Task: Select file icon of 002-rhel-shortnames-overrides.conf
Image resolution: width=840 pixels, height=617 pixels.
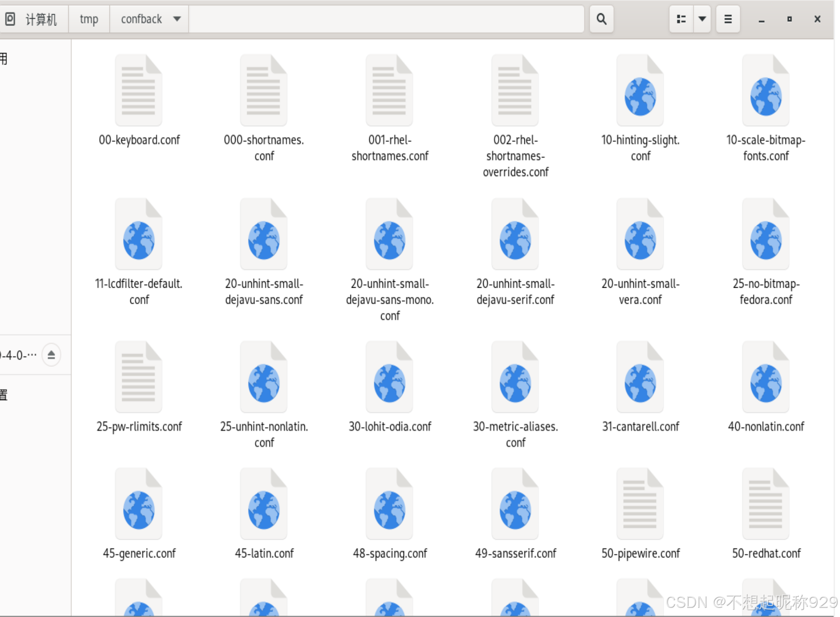Action: [515, 90]
